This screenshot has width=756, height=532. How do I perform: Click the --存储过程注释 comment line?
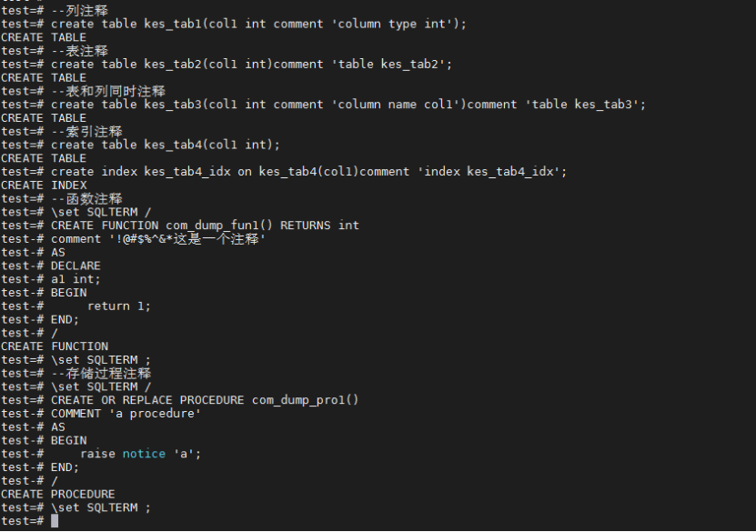[100, 374]
